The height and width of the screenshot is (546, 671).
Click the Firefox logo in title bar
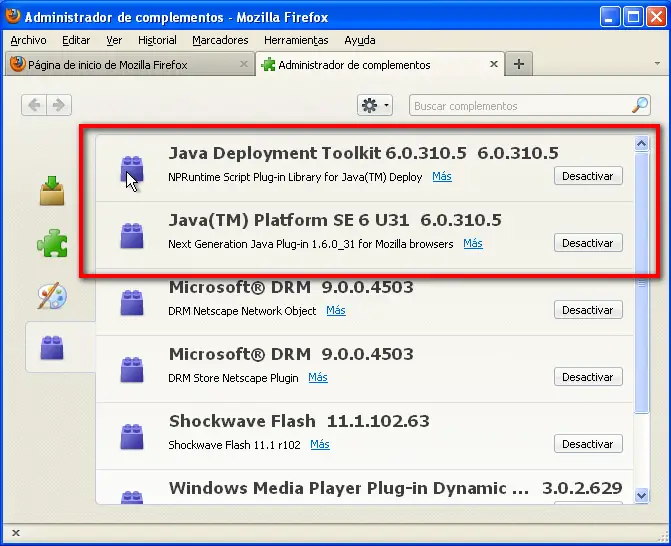coord(13,16)
